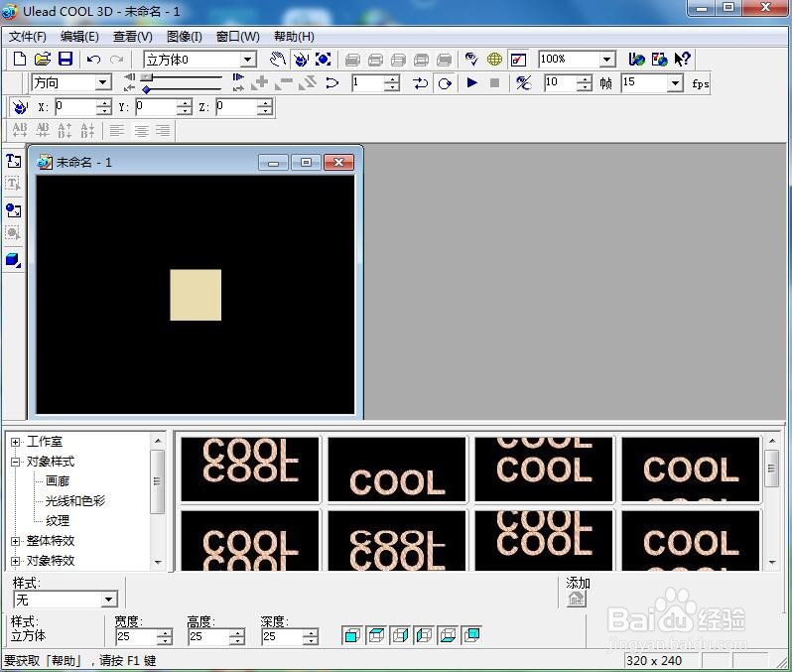Open the 编辑(E) menu
792x672 pixels.
point(79,37)
